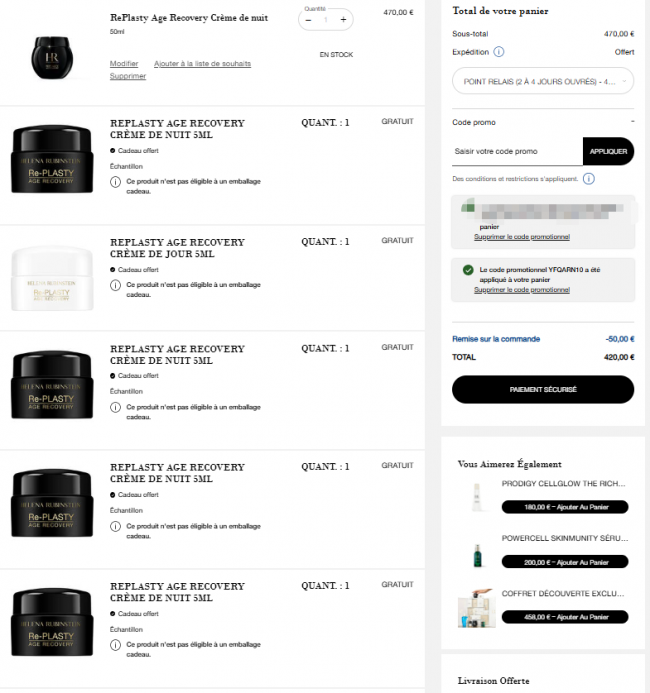Open promo conditions info icon

(x=589, y=179)
